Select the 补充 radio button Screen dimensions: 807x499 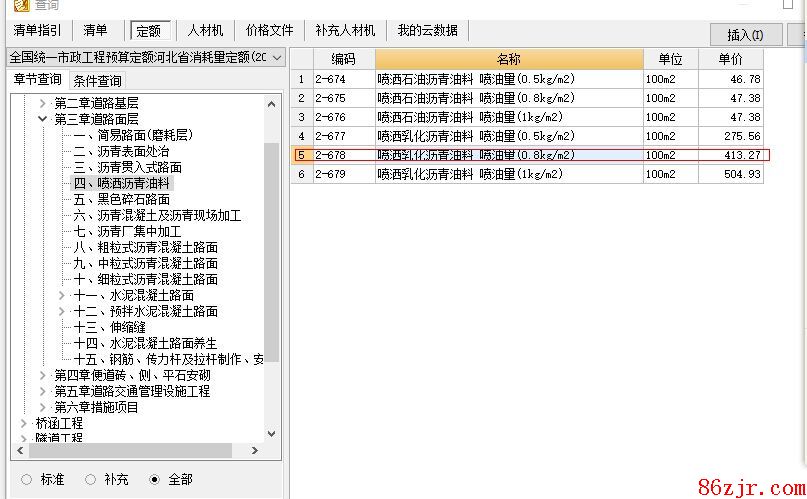click(x=90, y=480)
